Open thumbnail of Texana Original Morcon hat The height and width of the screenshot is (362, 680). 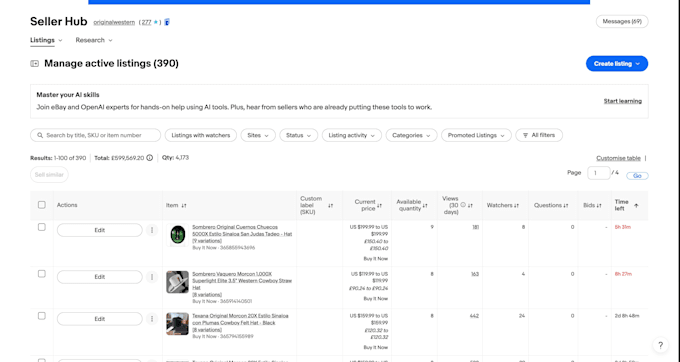177,324
